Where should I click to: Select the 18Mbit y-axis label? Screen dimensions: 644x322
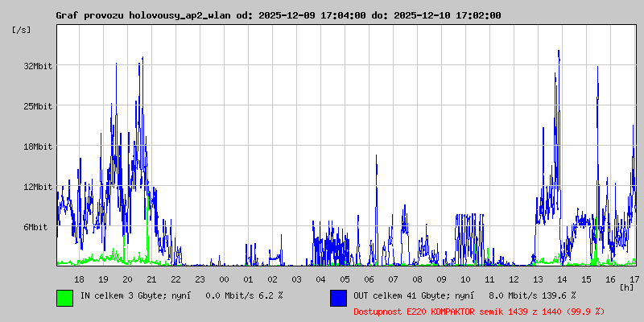coord(38,147)
